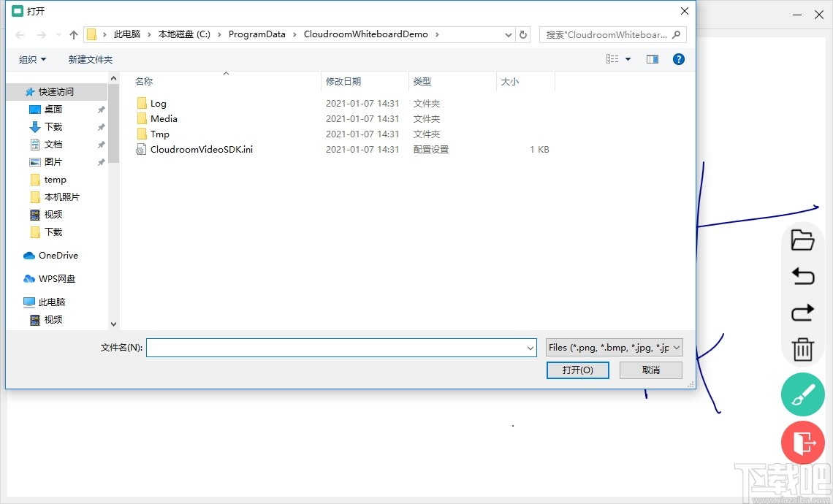Select the green brush tool button
Image resolution: width=833 pixels, height=504 pixels.
tap(803, 394)
